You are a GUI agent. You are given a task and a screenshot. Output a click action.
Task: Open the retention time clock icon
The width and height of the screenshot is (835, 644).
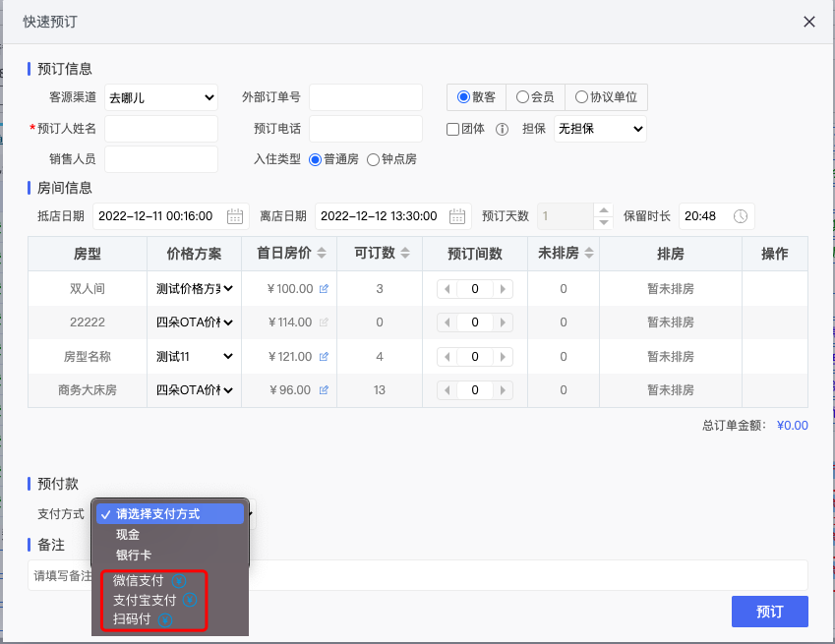741,216
